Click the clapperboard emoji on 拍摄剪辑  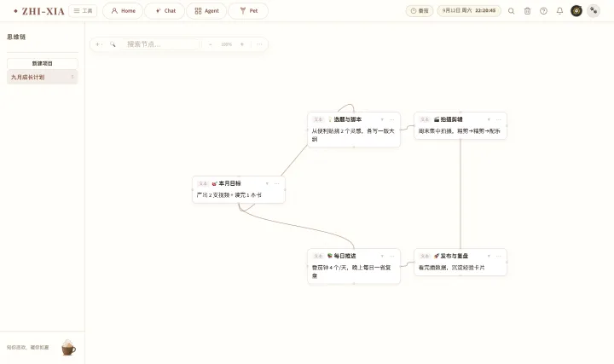pyautogui.click(x=437, y=119)
